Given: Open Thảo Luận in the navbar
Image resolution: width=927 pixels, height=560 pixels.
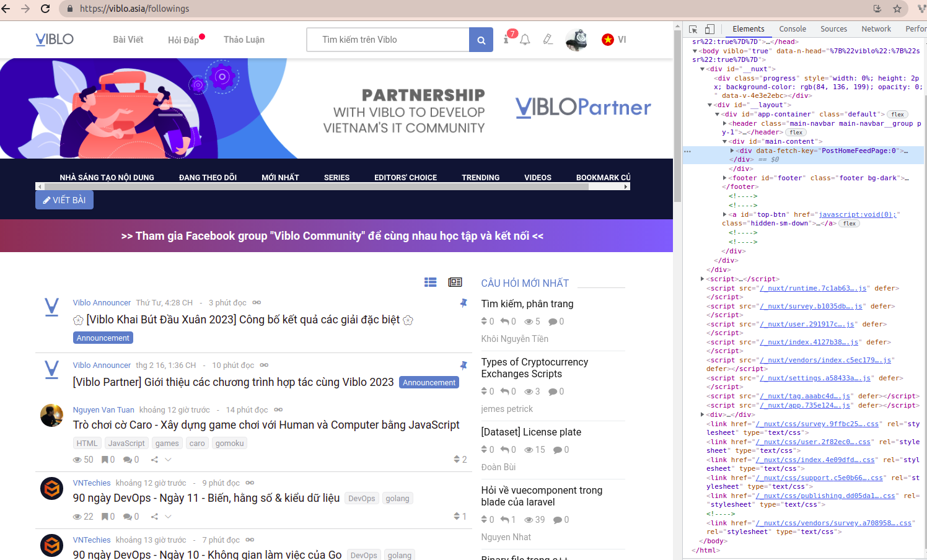Looking at the screenshot, I should (x=244, y=40).
